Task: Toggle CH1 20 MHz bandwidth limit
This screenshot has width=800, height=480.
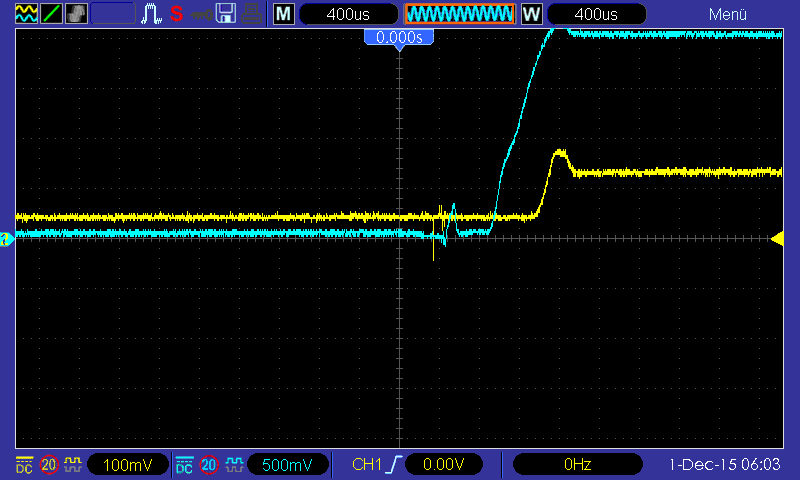Action: point(49,465)
